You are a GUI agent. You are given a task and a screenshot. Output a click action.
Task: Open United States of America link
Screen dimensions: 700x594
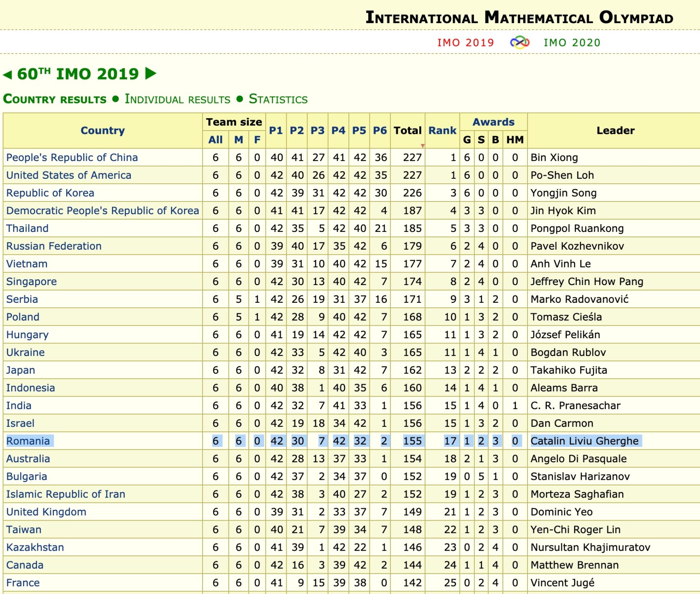[x=69, y=175]
